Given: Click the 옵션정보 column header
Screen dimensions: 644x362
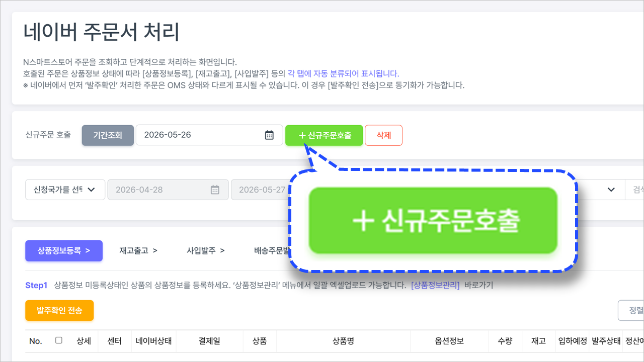Looking at the screenshot, I should click(449, 341).
